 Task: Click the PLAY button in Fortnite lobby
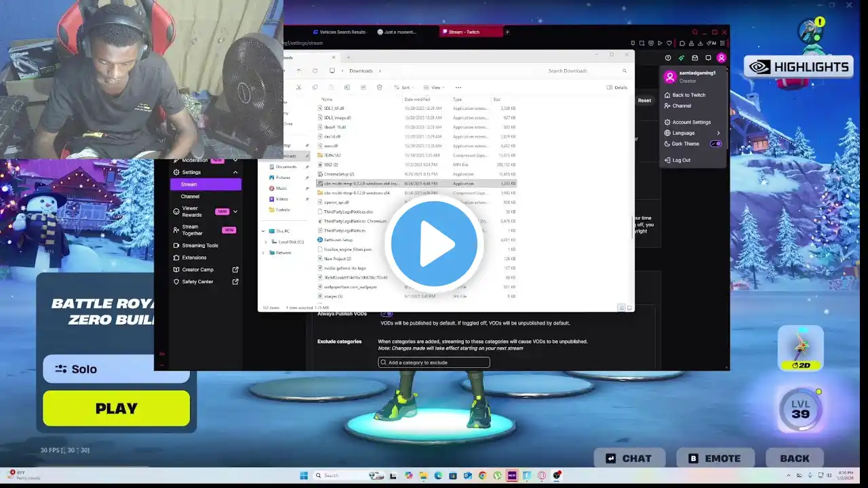[x=116, y=408]
